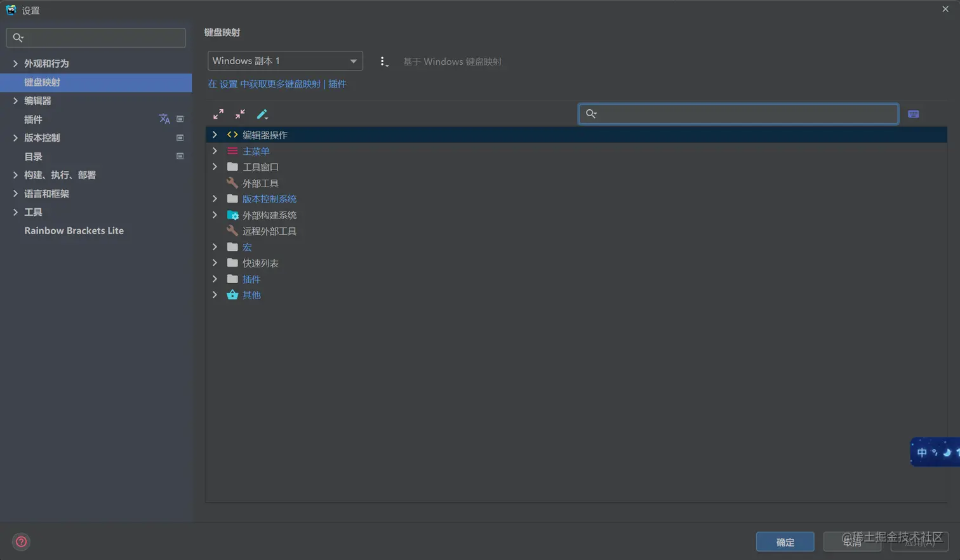Focus the keymap action search field

click(x=738, y=114)
